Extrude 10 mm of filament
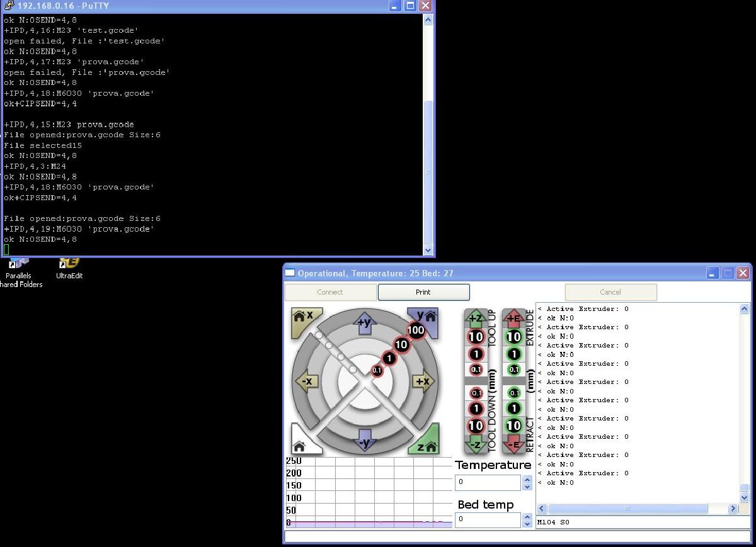756x547 pixels. point(514,337)
